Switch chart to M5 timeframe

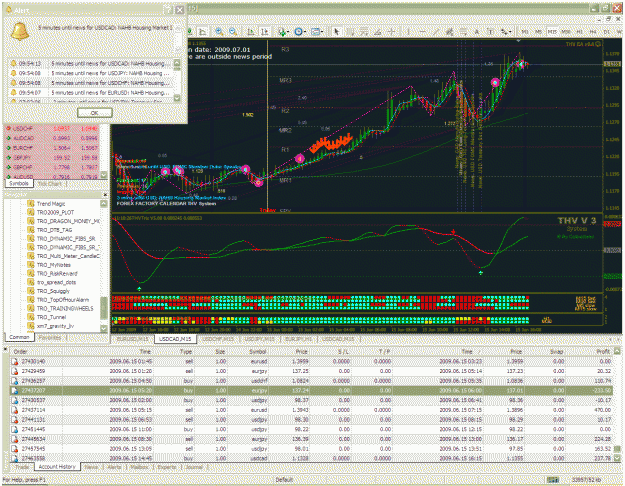[538, 31]
